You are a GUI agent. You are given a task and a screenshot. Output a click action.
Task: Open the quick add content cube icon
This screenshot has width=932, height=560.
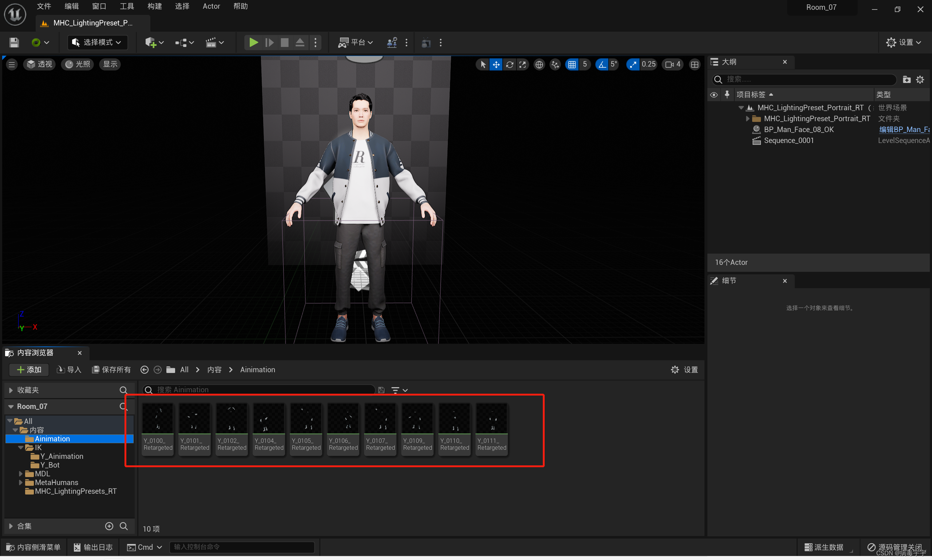point(151,42)
